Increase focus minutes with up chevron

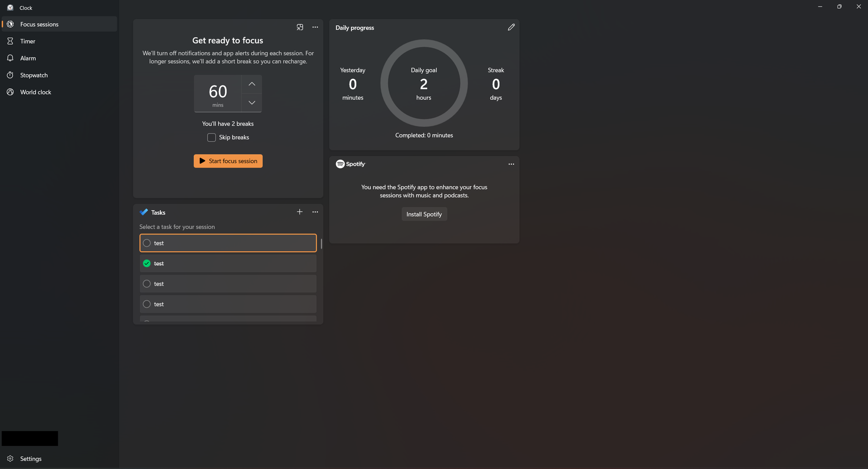tap(251, 84)
